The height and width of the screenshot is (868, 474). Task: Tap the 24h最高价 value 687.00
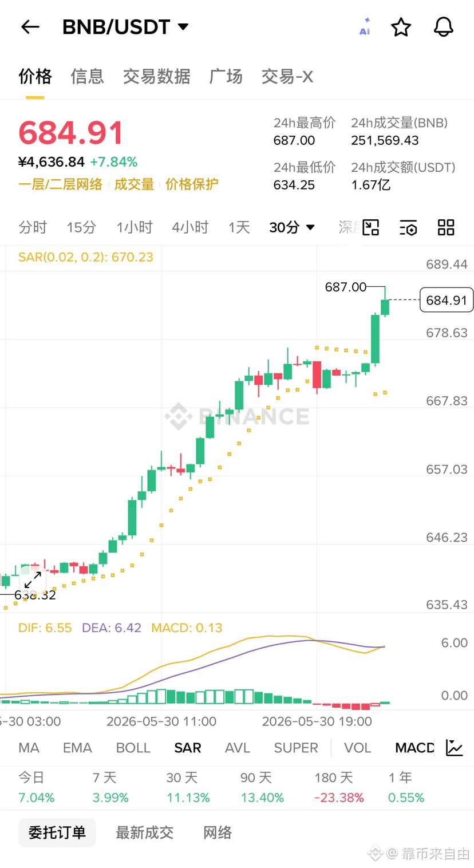294,140
